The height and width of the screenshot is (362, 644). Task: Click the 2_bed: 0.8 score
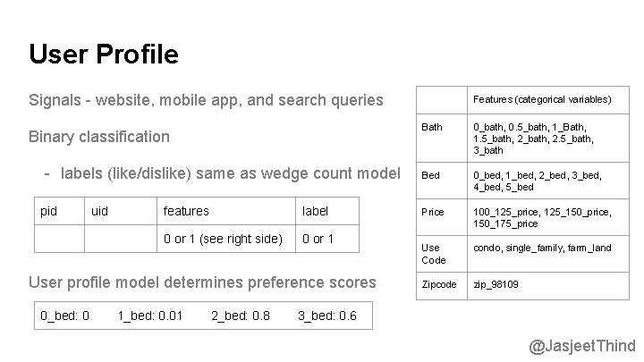point(241,316)
